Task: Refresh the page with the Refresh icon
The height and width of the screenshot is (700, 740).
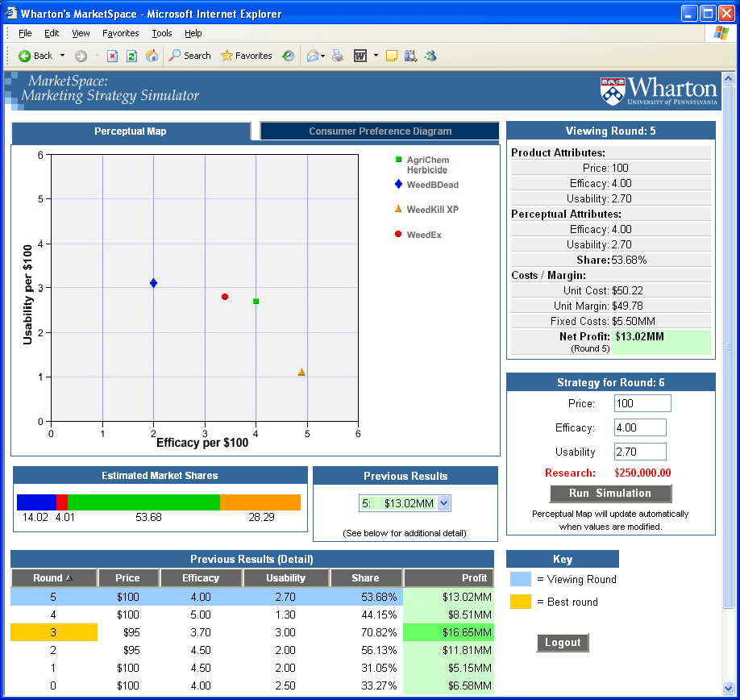Action: click(131, 56)
